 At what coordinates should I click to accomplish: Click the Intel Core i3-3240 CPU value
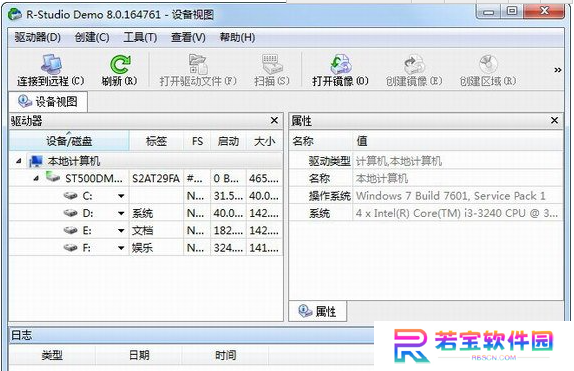pos(457,213)
